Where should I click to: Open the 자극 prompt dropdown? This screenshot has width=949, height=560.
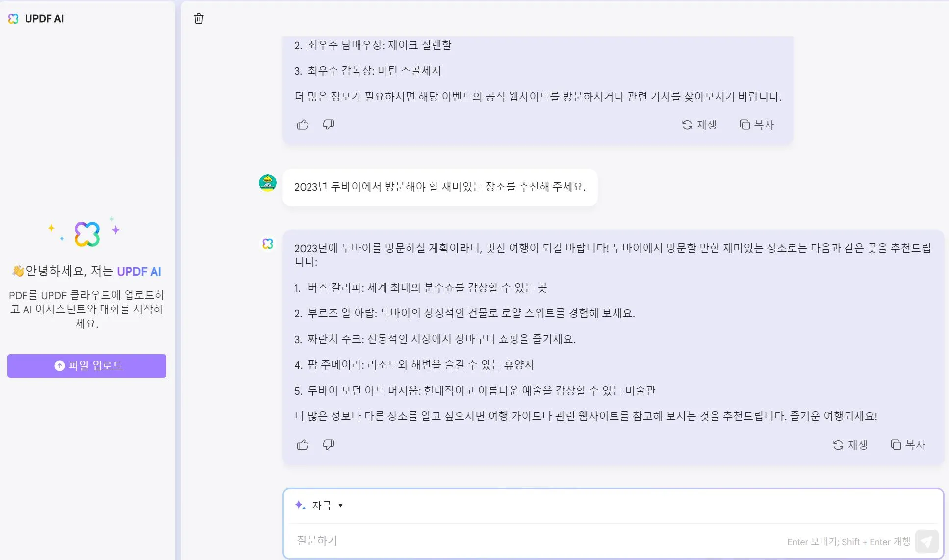(x=319, y=505)
